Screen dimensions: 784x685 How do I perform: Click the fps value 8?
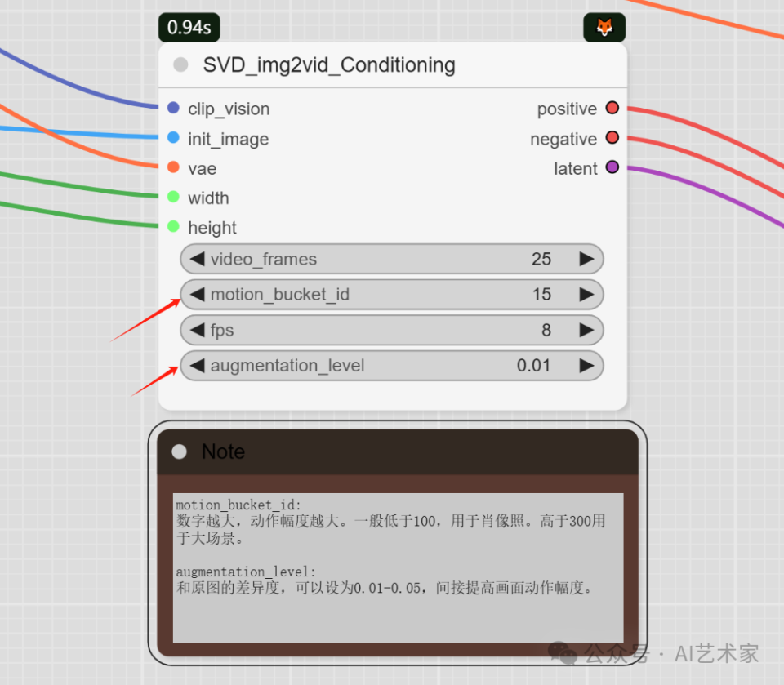[x=546, y=330]
